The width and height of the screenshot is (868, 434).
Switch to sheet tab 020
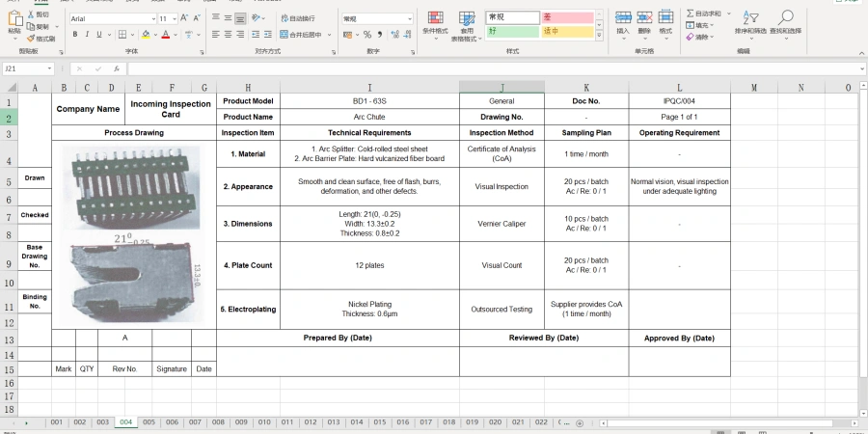coord(495,421)
